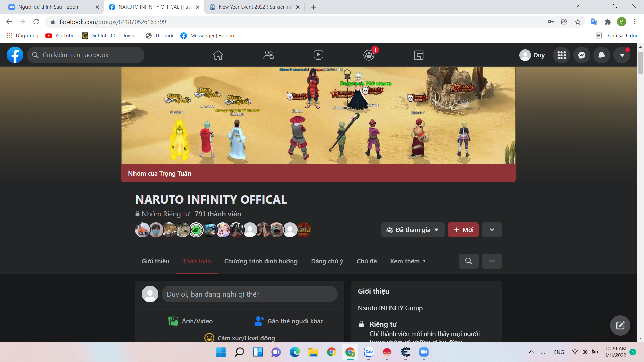Click the Duy ơi, bạn đang nghĩ gì thế post box
Screen dimensions: 644x362
pyautogui.click(x=250, y=294)
